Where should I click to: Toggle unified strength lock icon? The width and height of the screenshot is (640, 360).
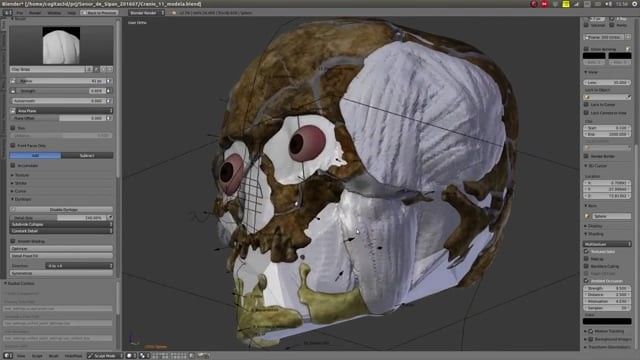pos(13,91)
